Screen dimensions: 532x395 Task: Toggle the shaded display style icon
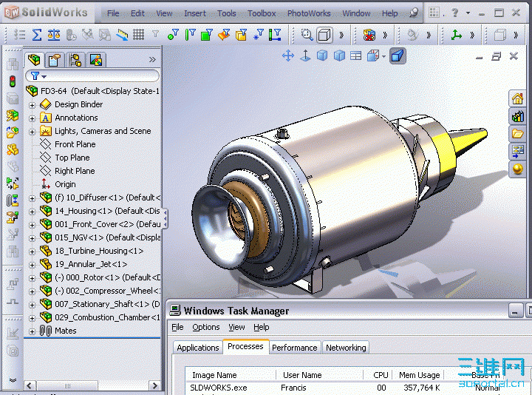click(x=398, y=55)
